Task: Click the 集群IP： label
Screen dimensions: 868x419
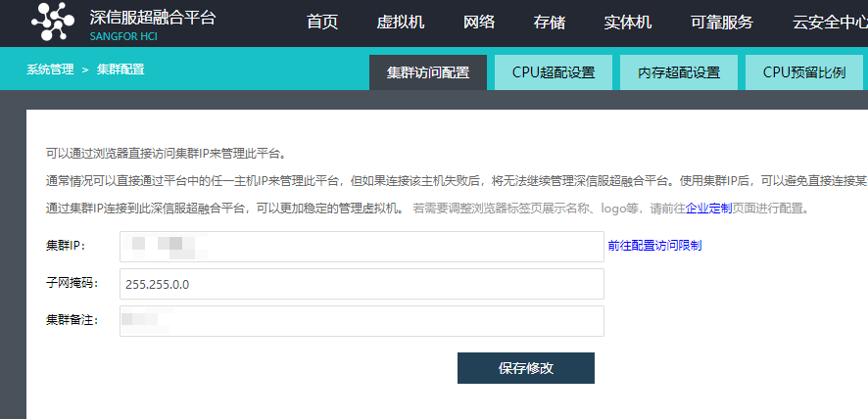Action: [66, 246]
